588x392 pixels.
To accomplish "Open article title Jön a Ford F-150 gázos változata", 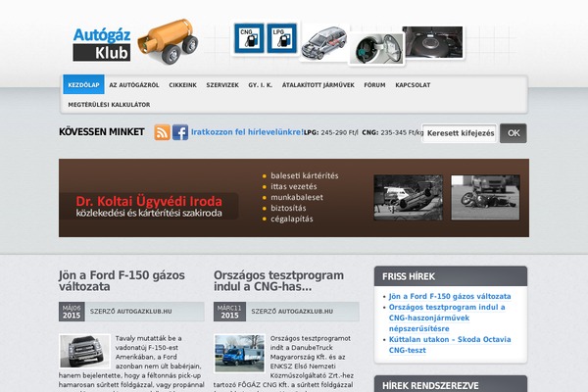I will [x=122, y=280].
